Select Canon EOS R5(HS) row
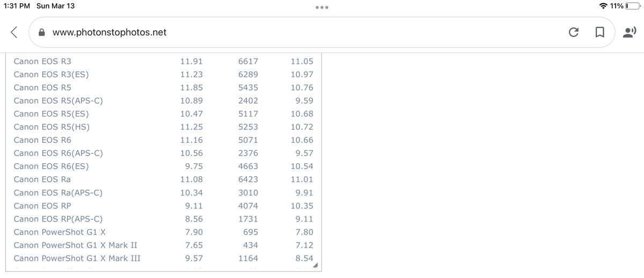644x278 pixels. coord(52,127)
